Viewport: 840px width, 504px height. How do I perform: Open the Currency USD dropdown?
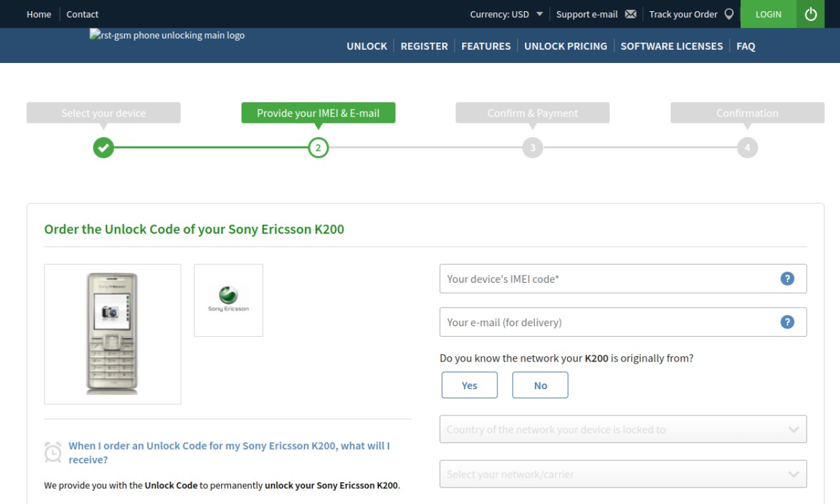[x=507, y=14]
